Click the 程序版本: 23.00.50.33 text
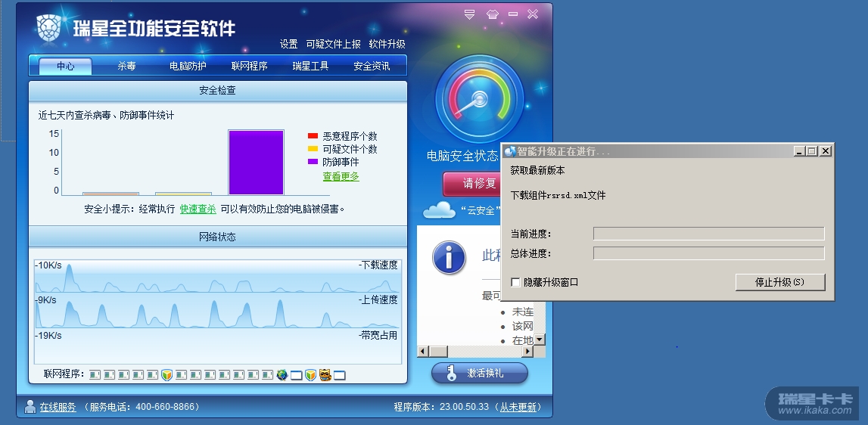Screen dimensions: 868x425 (x=441, y=408)
